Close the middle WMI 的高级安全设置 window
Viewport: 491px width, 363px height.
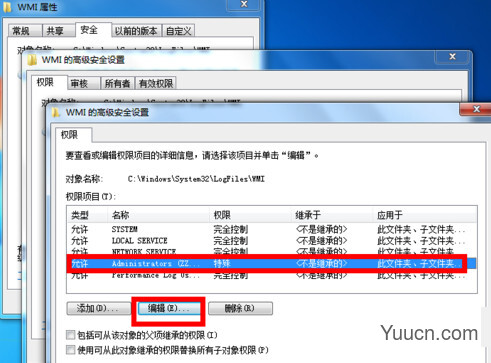coord(452,57)
